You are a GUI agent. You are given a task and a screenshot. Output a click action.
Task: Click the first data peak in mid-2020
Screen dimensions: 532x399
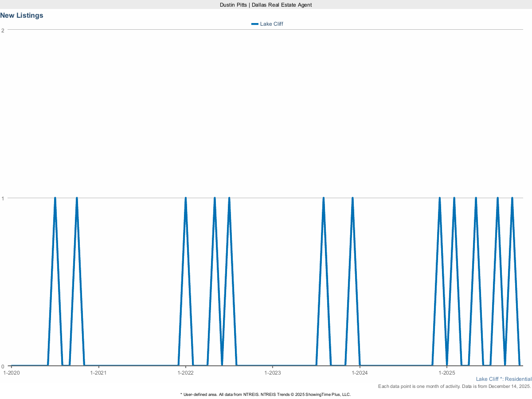tap(55, 198)
